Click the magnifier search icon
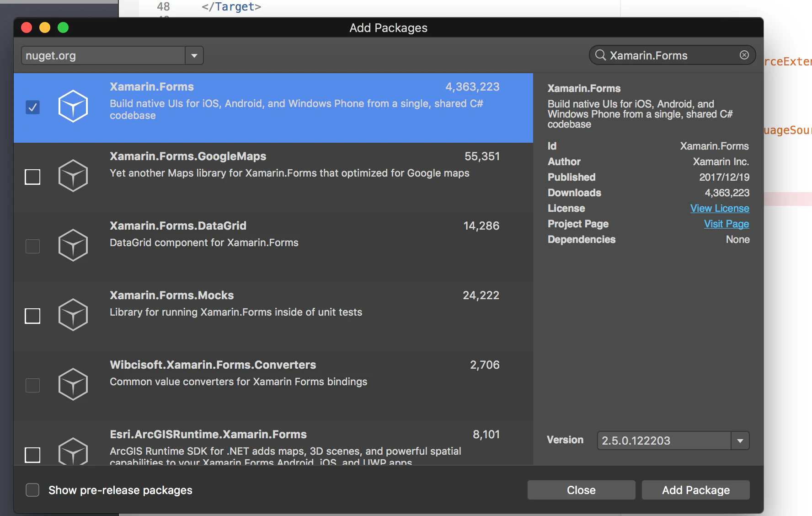 click(x=600, y=55)
